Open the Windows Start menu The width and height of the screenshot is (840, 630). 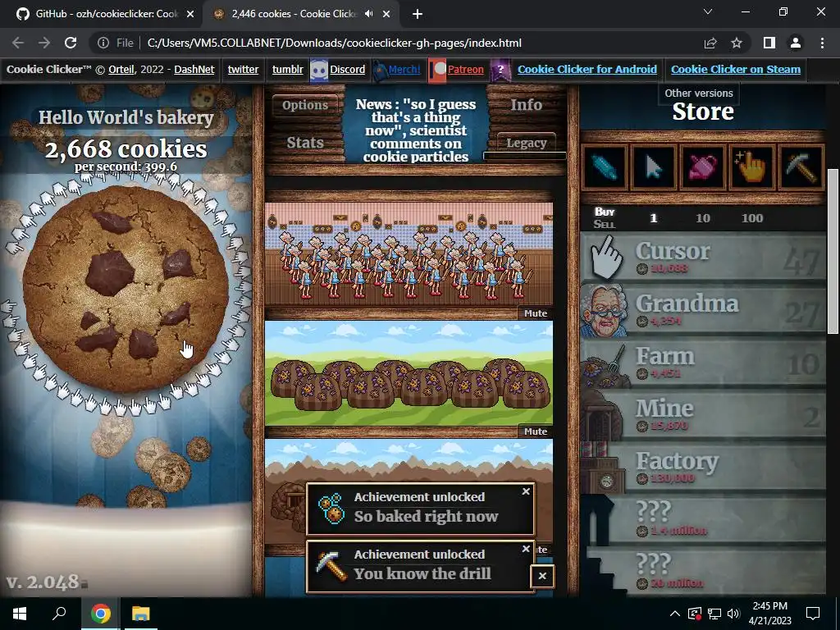click(x=20, y=613)
